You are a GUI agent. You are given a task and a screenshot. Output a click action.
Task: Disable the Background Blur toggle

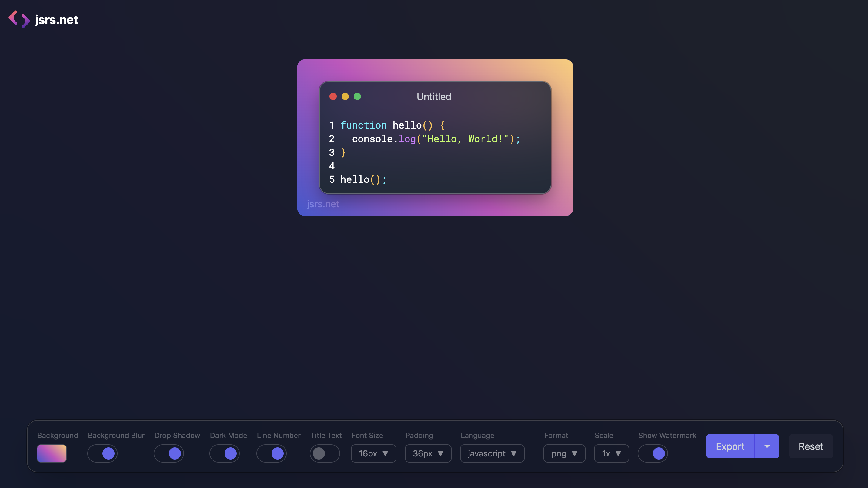pyautogui.click(x=102, y=453)
